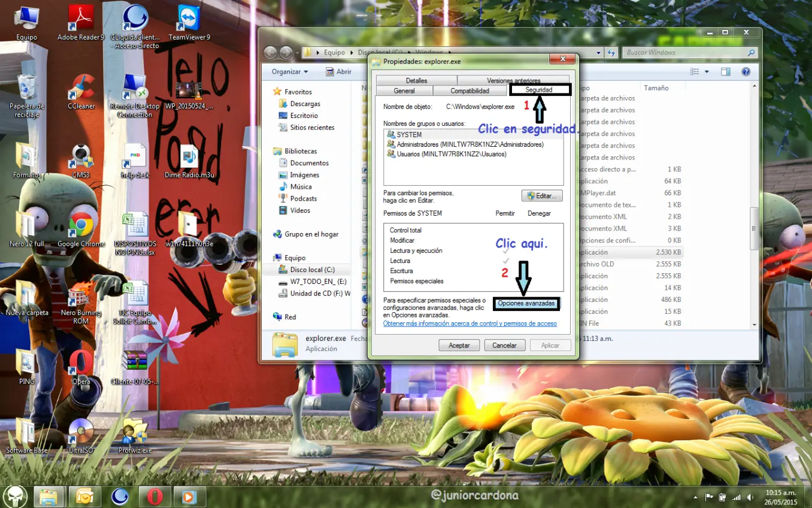Click the Editar... permissions button
The width and height of the screenshot is (812, 508).
[542, 196]
